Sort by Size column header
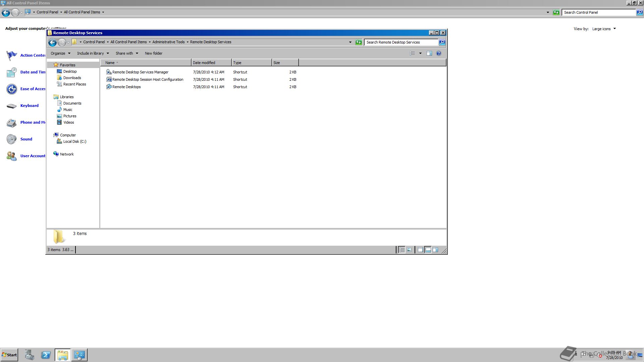This screenshot has height=362, width=644. click(285, 63)
